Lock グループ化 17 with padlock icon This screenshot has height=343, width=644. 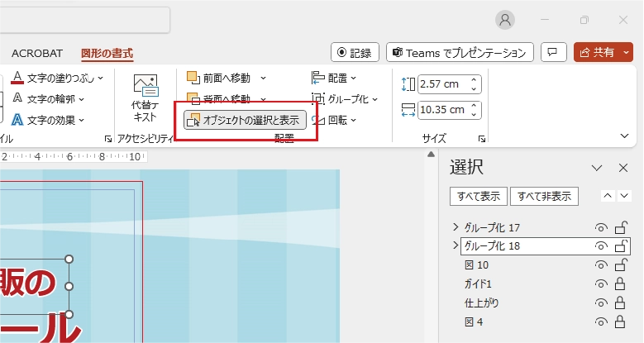(621, 227)
